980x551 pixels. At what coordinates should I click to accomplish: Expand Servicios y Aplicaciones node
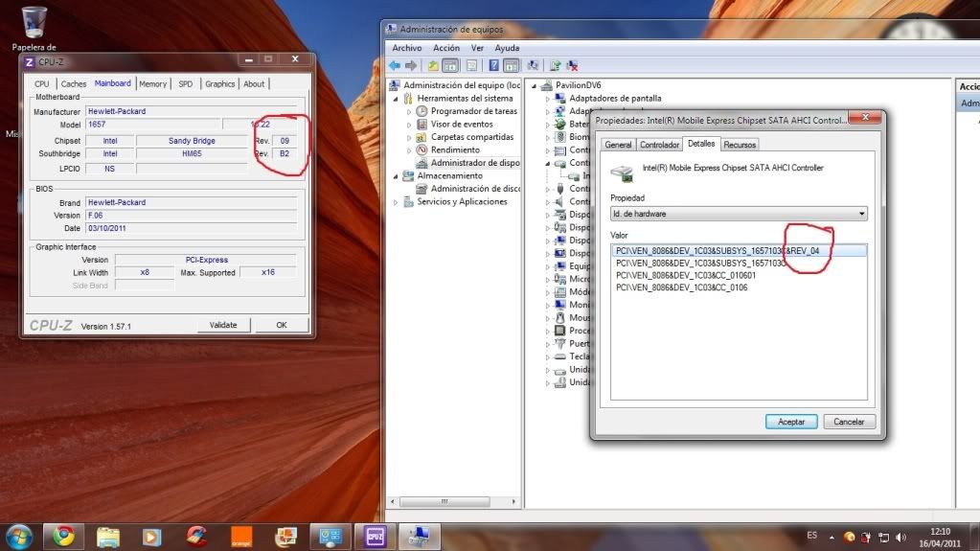point(396,202)
